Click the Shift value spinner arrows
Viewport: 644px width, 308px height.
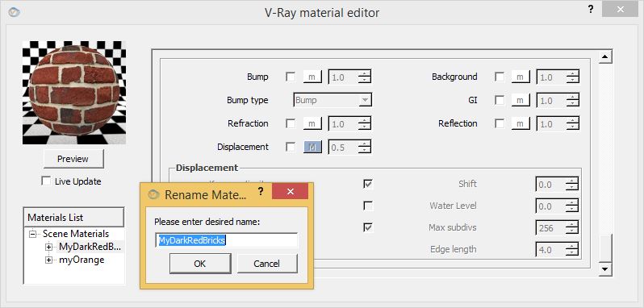click(571, 185)
